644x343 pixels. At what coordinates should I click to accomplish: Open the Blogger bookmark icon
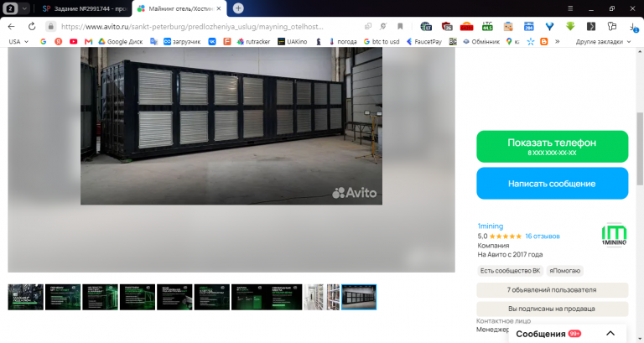pos(543,41)
